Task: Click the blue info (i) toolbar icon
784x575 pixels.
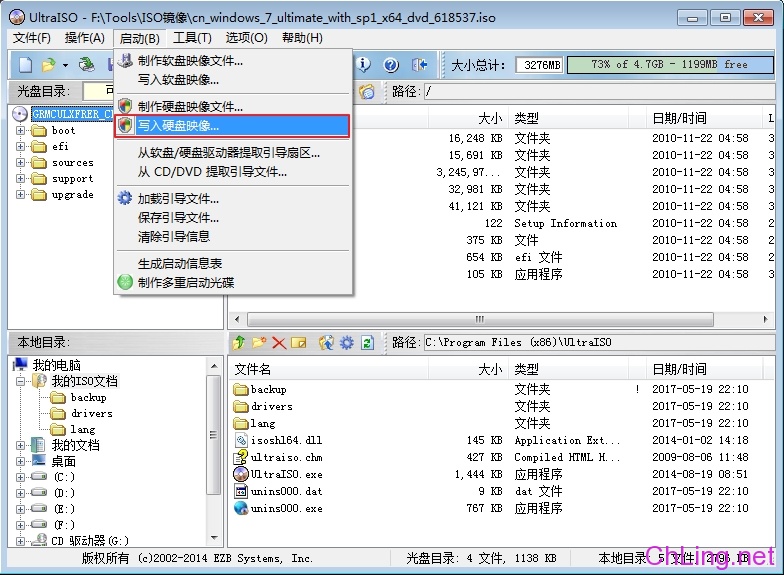Action: click(x=363, y=64)
